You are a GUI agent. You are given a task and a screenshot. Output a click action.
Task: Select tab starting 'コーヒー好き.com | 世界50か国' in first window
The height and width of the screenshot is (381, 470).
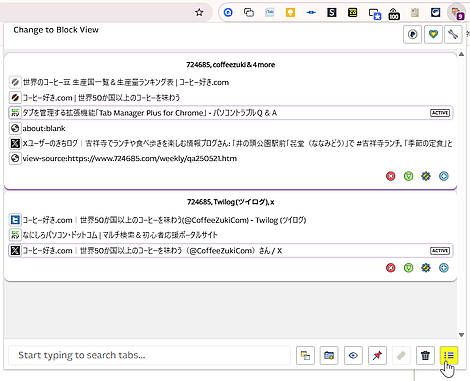[x=231, y=98]
